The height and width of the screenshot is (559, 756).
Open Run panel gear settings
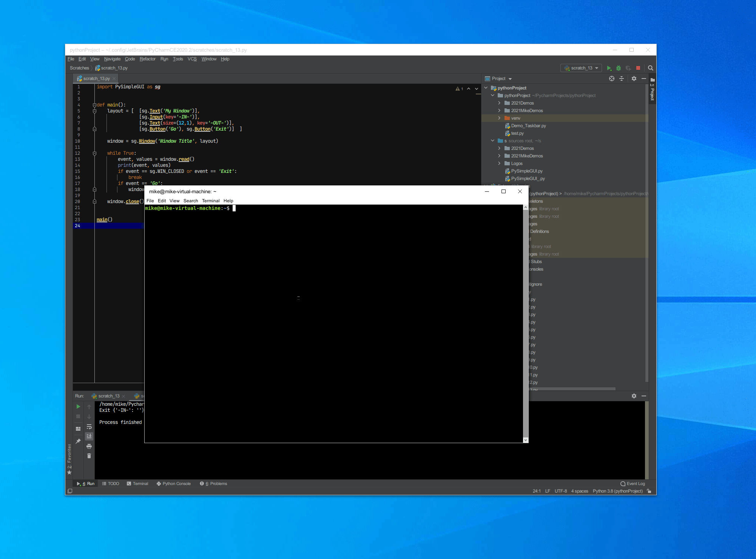(634, 396)
